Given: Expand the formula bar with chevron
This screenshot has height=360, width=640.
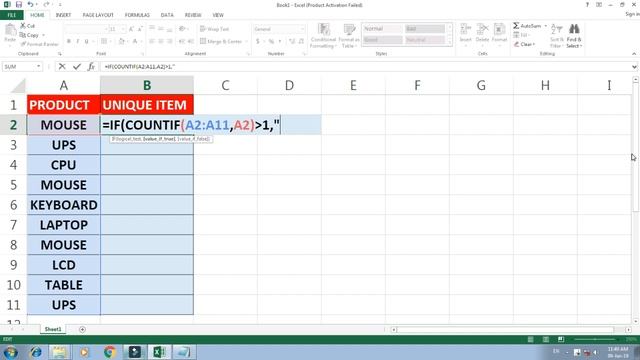Looking at the screenshot, I should [634, 67].
